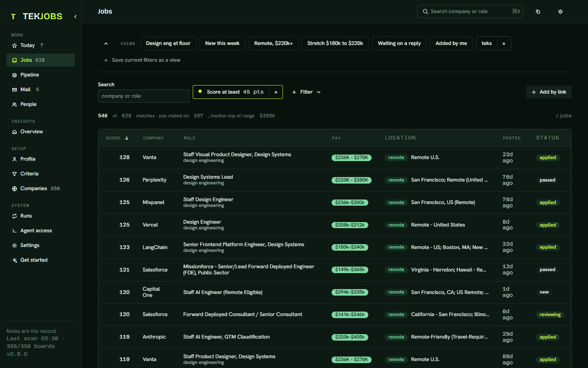The width and height of the screenshot is (588, 368).
Task: Click the Overview home icon
Action: coord(14,132)
